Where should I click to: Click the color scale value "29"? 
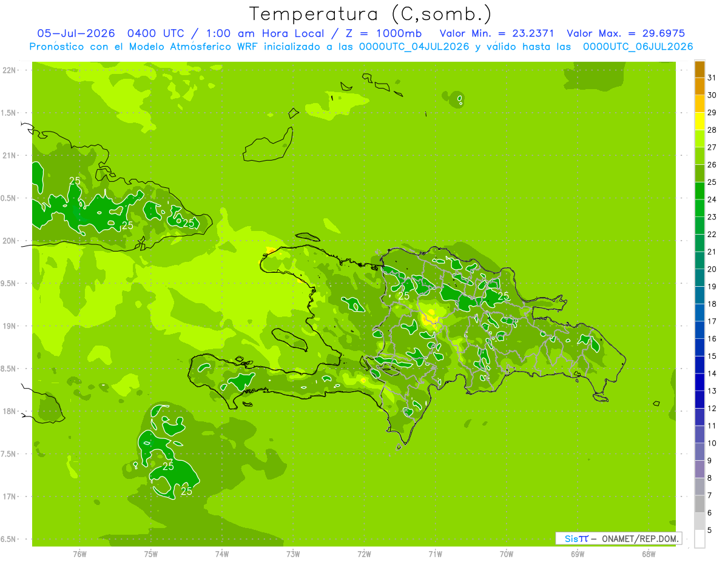712,112
